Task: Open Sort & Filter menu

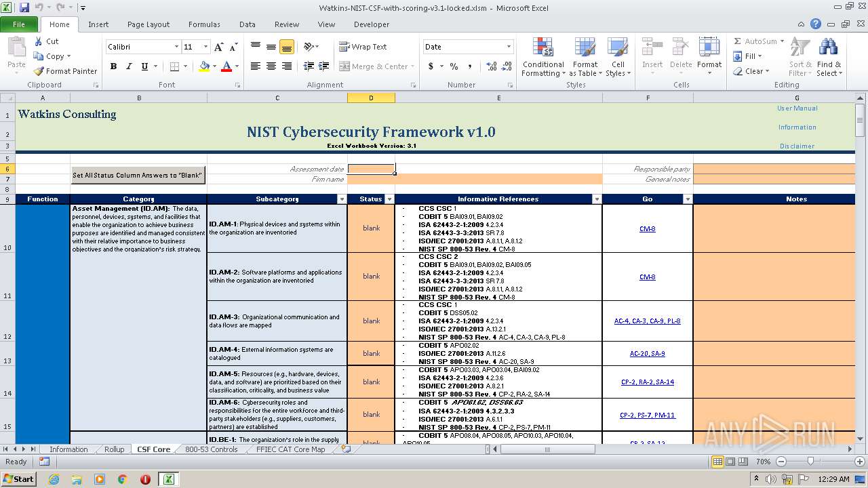Action: pos(800,58)
